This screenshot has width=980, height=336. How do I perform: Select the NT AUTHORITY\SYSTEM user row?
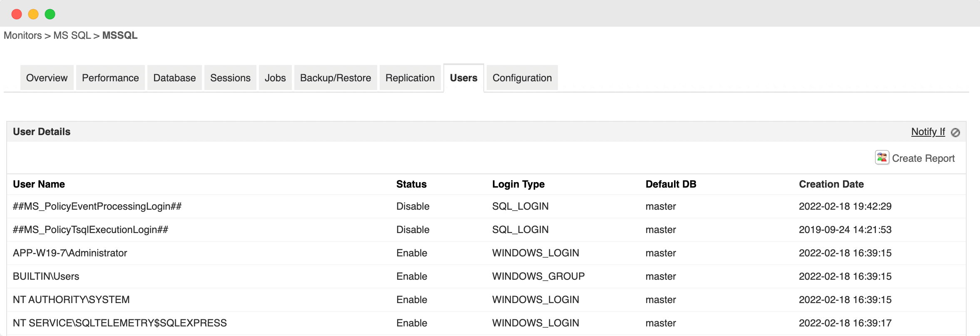[71, 300]
